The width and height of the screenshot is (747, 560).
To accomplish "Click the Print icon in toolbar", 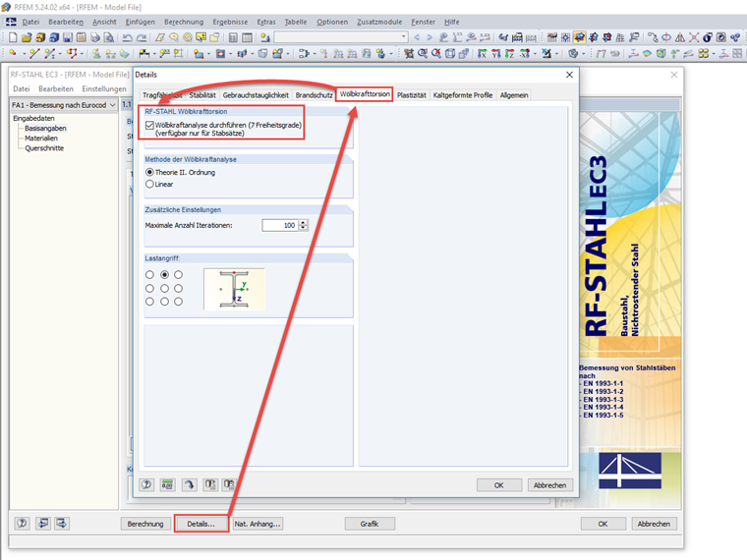I will pos(94,37).
